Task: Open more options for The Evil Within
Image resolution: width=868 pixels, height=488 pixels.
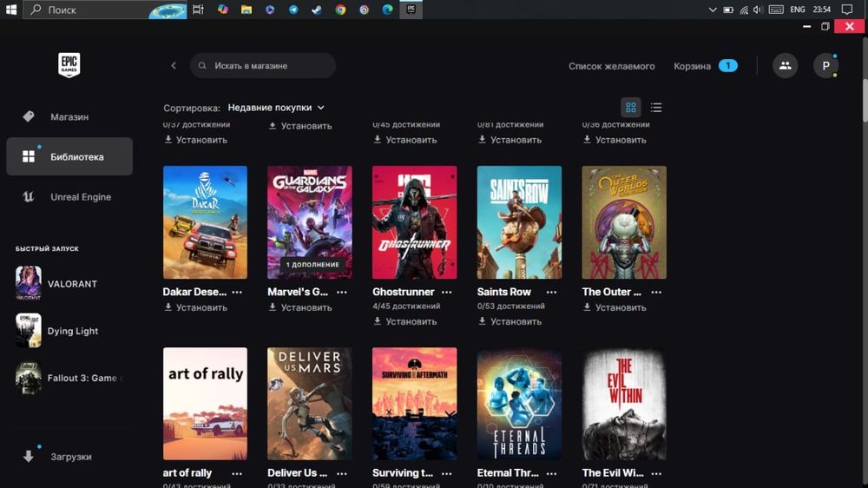Action: [656, 473]
